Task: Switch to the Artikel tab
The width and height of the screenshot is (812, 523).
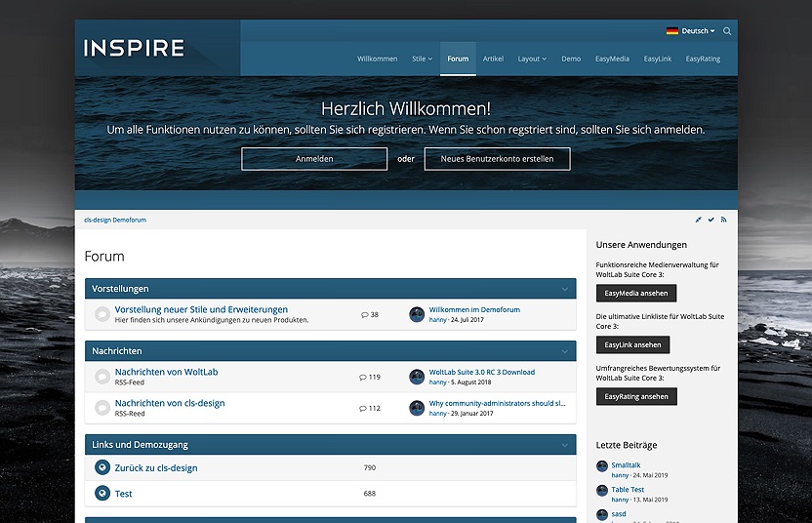Action: point(493,59)
